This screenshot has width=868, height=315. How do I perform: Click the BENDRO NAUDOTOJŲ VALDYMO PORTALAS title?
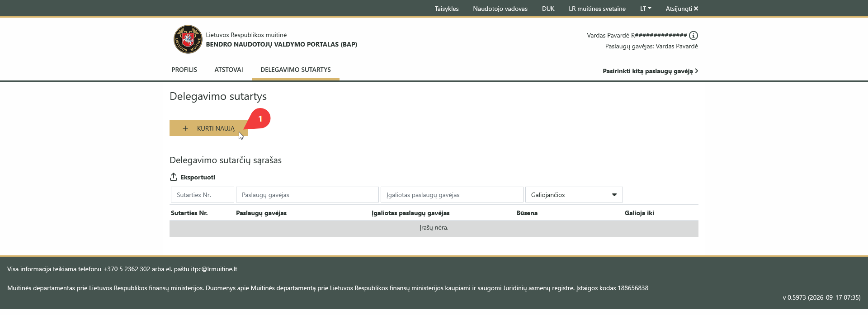tap(282, 44)
